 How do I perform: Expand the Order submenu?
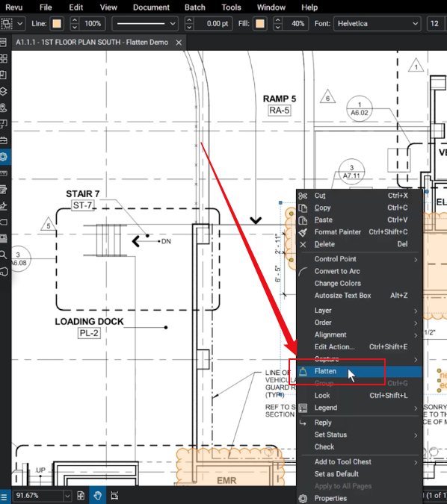coord(359,323)
